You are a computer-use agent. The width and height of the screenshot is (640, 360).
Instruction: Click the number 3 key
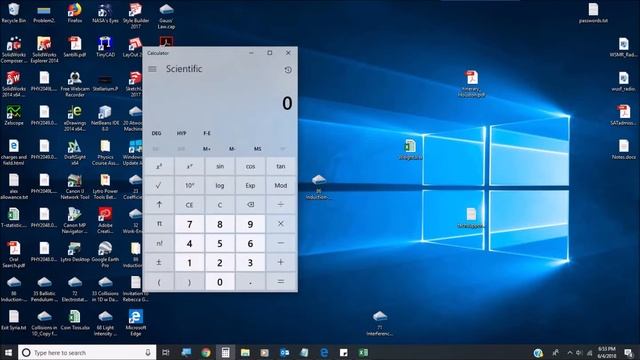click(250, 262)
